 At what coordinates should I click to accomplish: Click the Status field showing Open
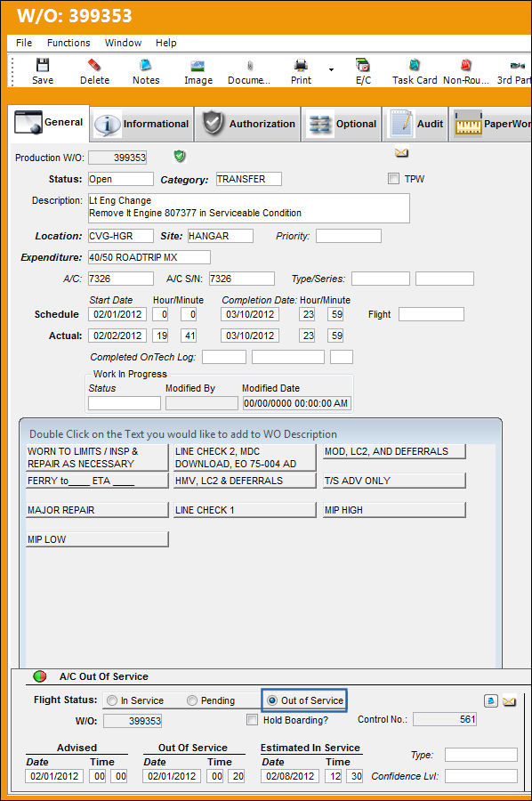[x=120, y=179]
